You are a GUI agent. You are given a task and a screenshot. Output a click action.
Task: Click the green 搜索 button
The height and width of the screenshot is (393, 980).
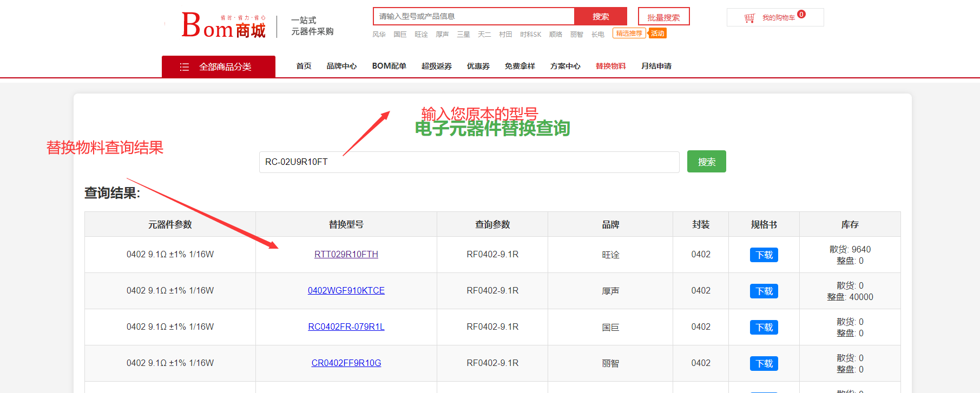[707, 162]
